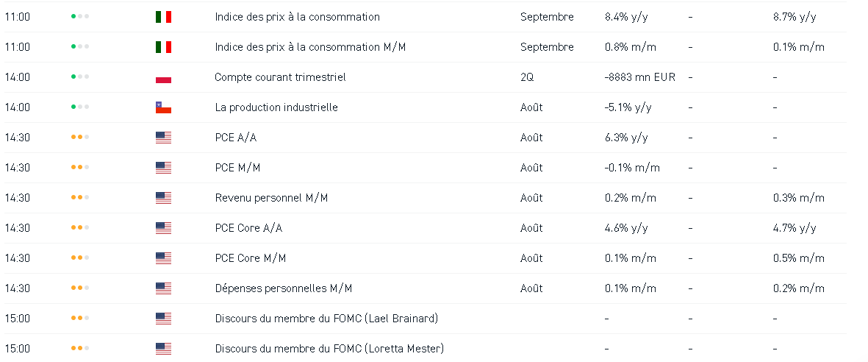Click US flag beside Dépenses personnelles M/M
Viewport: 868px width, 362px height.
pos(163,288)
